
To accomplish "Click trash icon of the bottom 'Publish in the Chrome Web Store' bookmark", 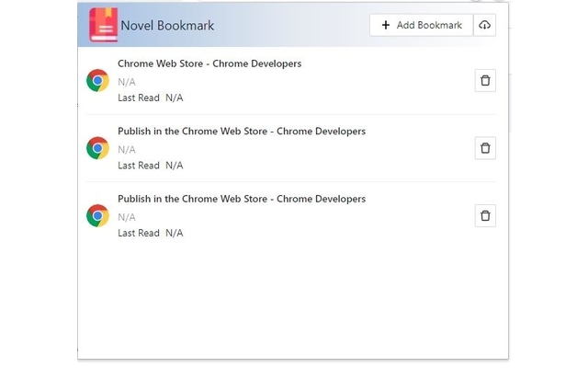I will point(485,215).
